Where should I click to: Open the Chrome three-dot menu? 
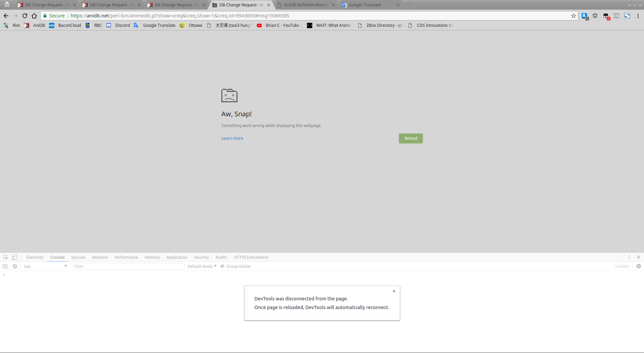tap(638, 16)
